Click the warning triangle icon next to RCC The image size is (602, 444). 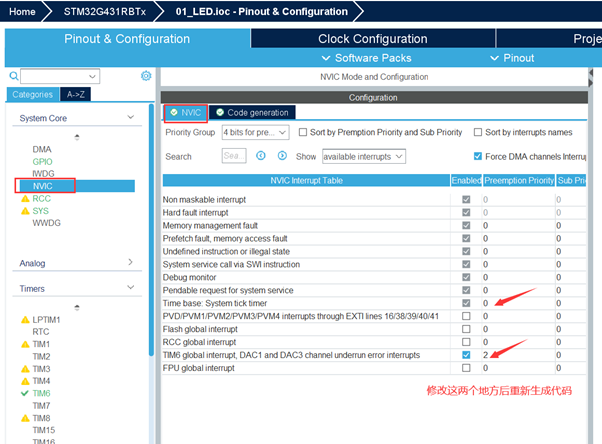click(25, 198)
